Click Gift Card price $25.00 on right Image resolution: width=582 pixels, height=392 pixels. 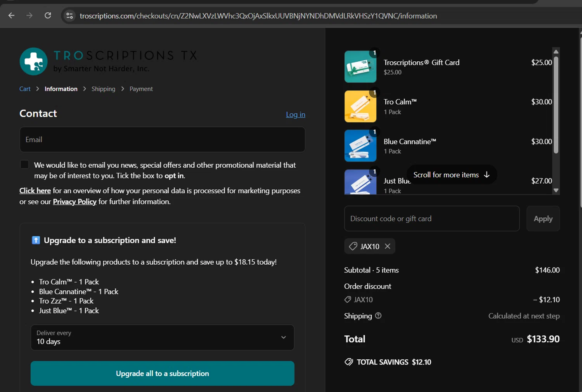point(542,62)
